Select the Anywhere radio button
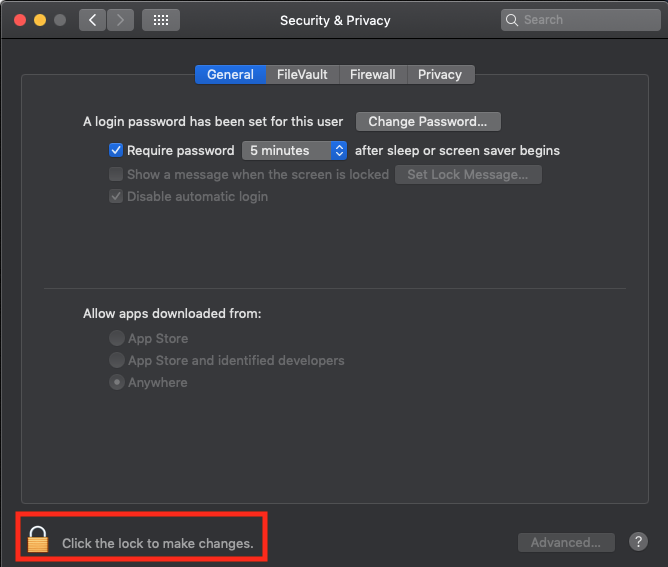668x567 pixels. pos(117,383)
